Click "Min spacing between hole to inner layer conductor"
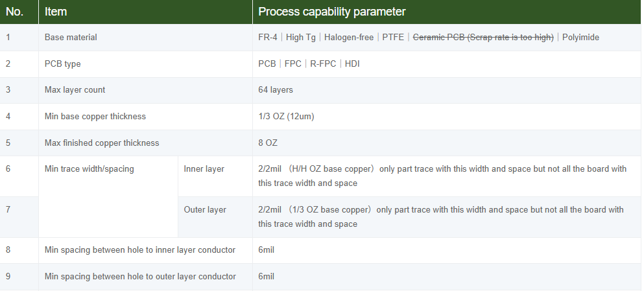Viewport: 644px width, 291px height. 140,250
